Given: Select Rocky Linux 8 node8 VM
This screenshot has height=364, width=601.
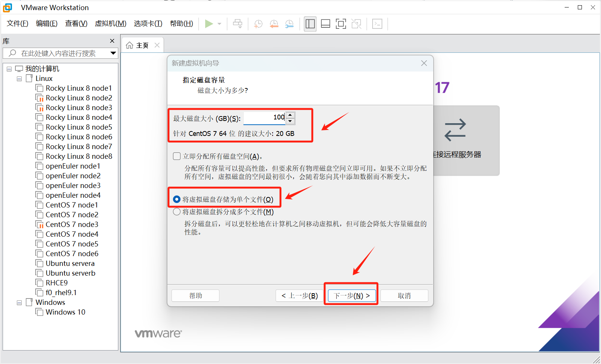Looking at the screenshot, I should click(79, 156).
